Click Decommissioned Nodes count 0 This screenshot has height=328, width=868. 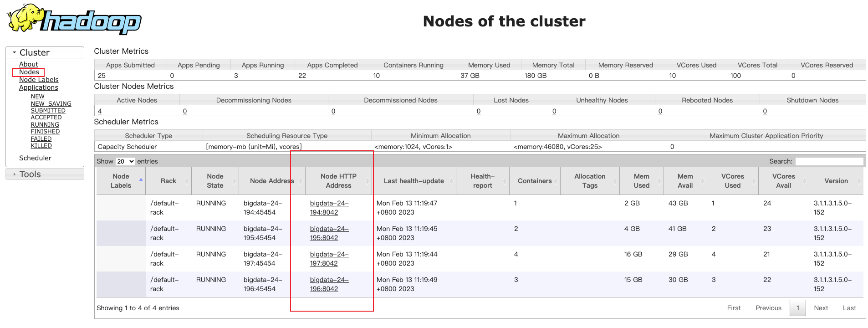coord(333,111)
